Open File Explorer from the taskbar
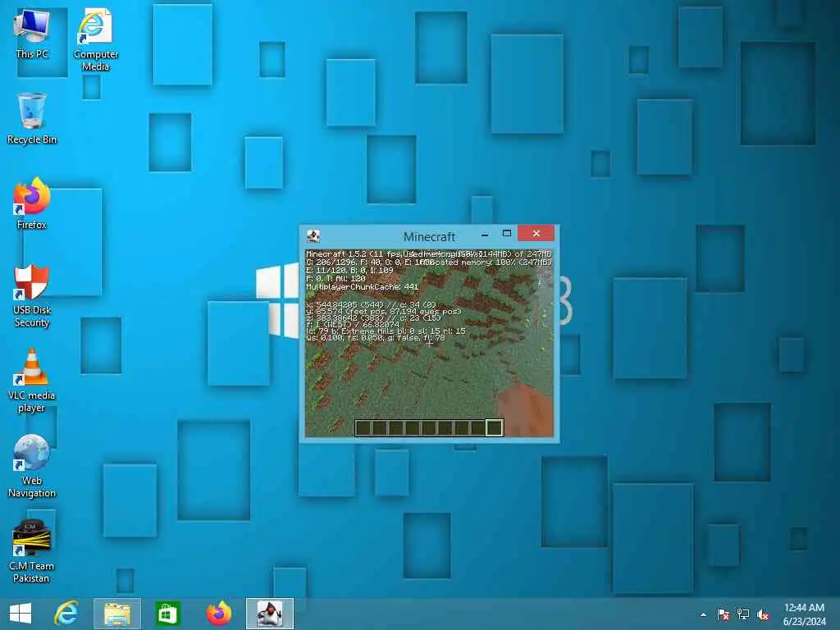This screenshot has height=630, width=840. pos(117,614)
